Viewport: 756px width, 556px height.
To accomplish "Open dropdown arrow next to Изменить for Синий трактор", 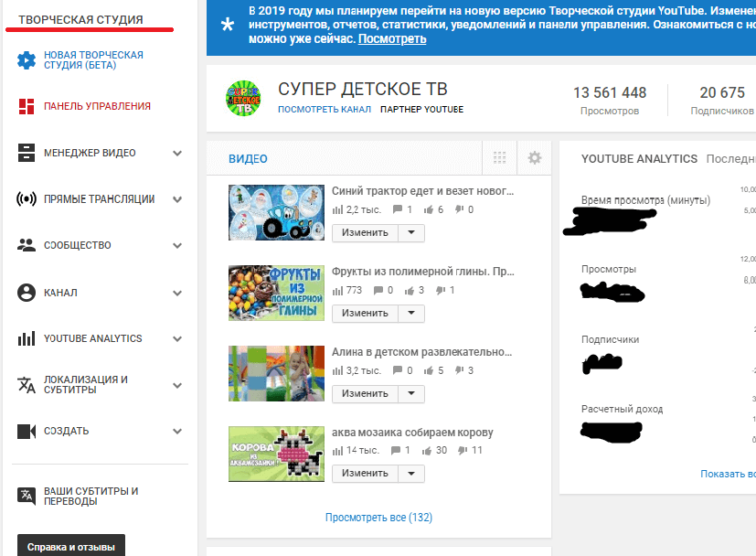I will click(411, 232).
